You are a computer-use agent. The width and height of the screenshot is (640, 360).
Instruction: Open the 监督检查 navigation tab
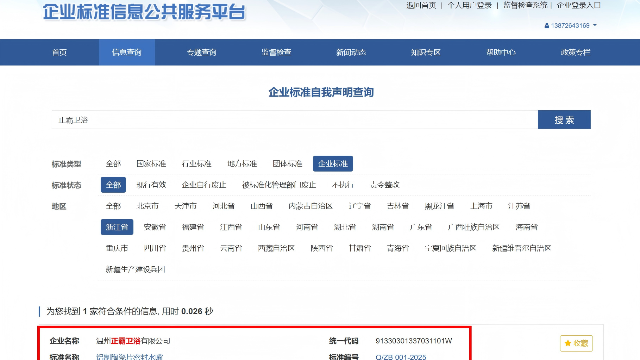coord(276,52)
